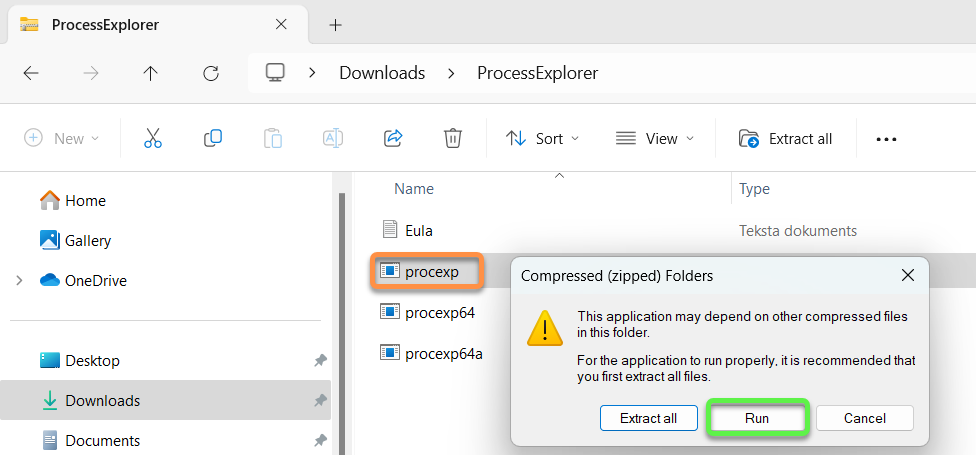Click the ProcessExplorer tab folder icon
Screen dimensions: 976x455
29,24
